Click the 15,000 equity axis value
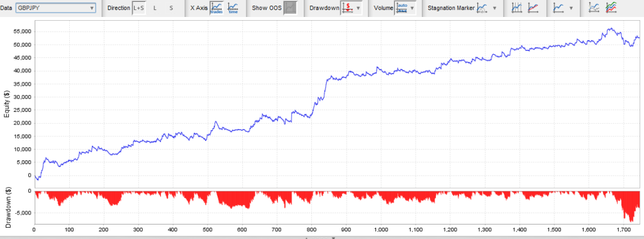Viewport: 644px width, 239px height. pos(23,136)
